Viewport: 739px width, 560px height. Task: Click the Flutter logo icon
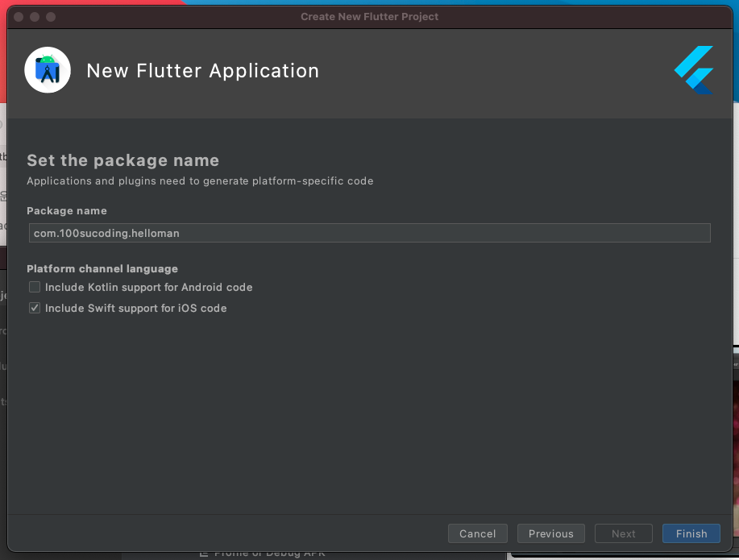694,70
